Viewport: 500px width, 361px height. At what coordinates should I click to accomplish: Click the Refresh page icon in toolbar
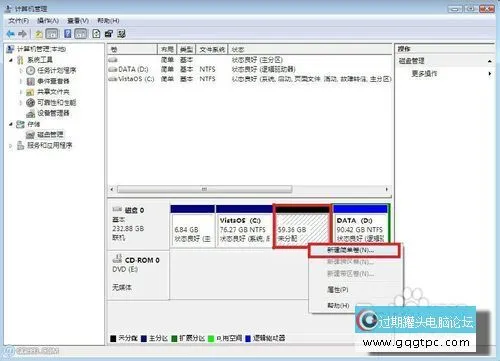pos(96,34)
